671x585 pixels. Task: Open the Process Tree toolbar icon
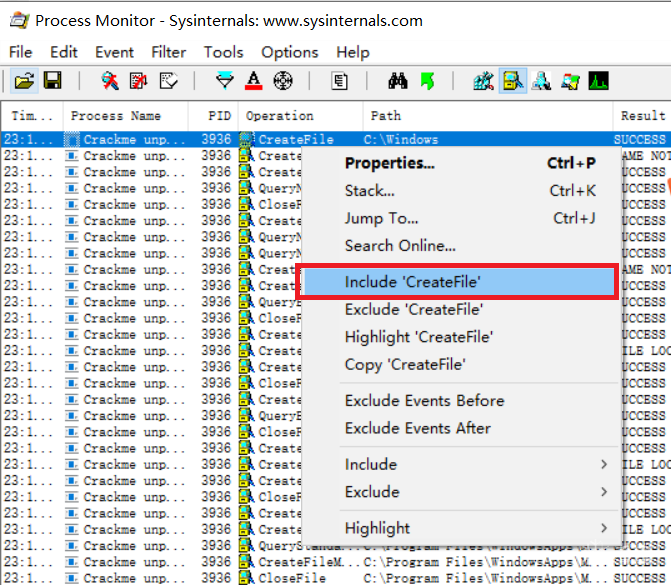tap(339, 80)
